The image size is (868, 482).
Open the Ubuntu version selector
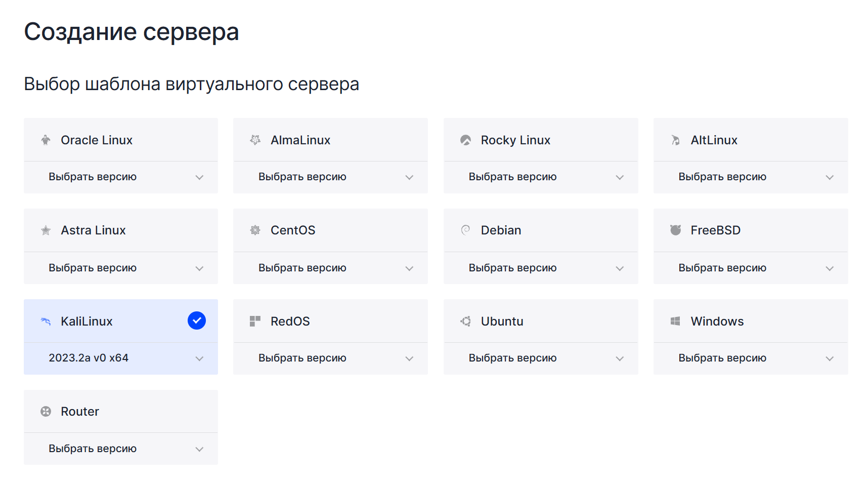pos(541,358)
